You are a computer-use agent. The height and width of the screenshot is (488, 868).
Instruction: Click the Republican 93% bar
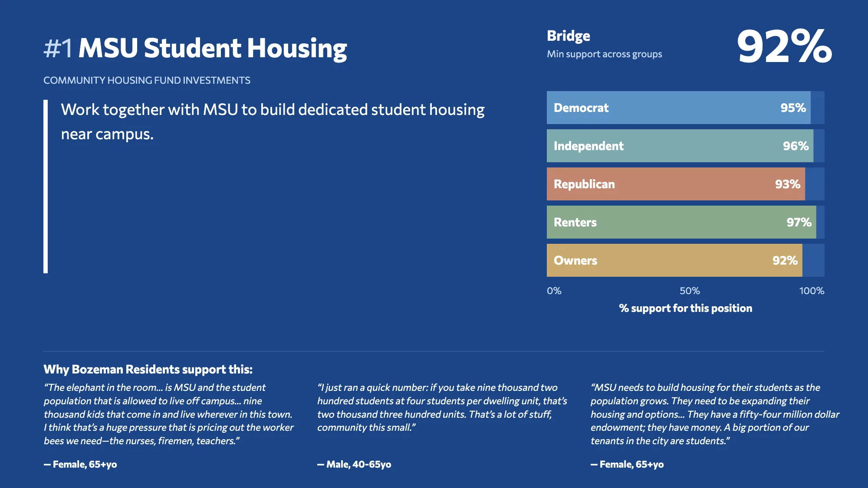click(676, 184)
